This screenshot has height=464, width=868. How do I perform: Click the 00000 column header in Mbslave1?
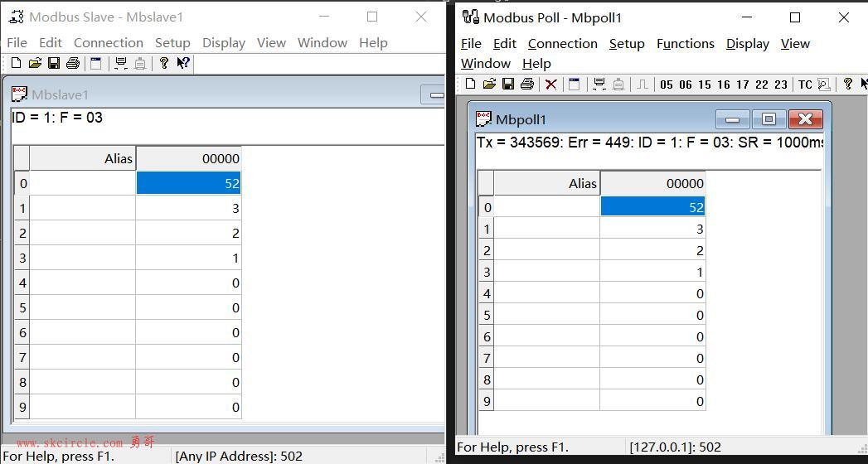pyautogui.click(x=188, y=159)
